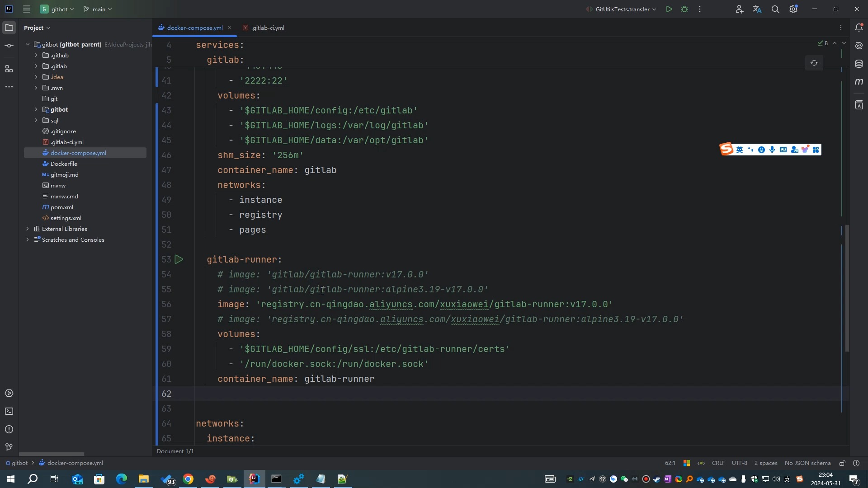Viewport: 868px width, 488px height.
Task: Expand the .github folder
Action: (x=36, y=56)
